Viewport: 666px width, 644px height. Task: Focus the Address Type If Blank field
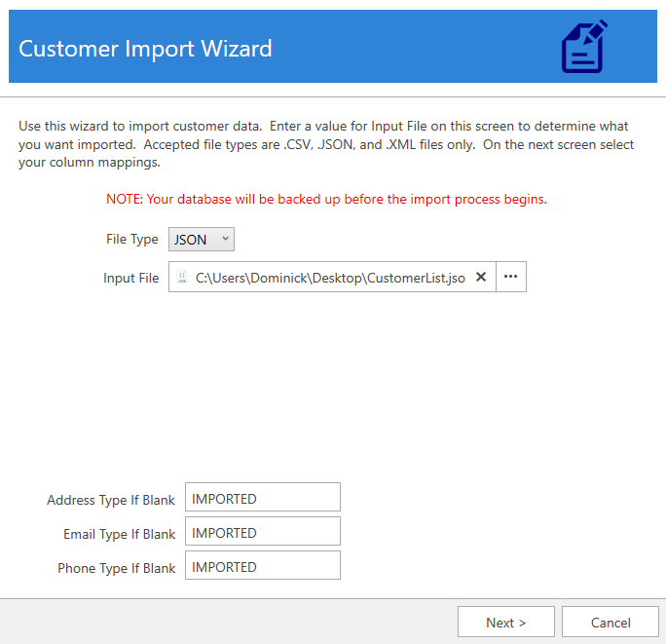(262, 498)
